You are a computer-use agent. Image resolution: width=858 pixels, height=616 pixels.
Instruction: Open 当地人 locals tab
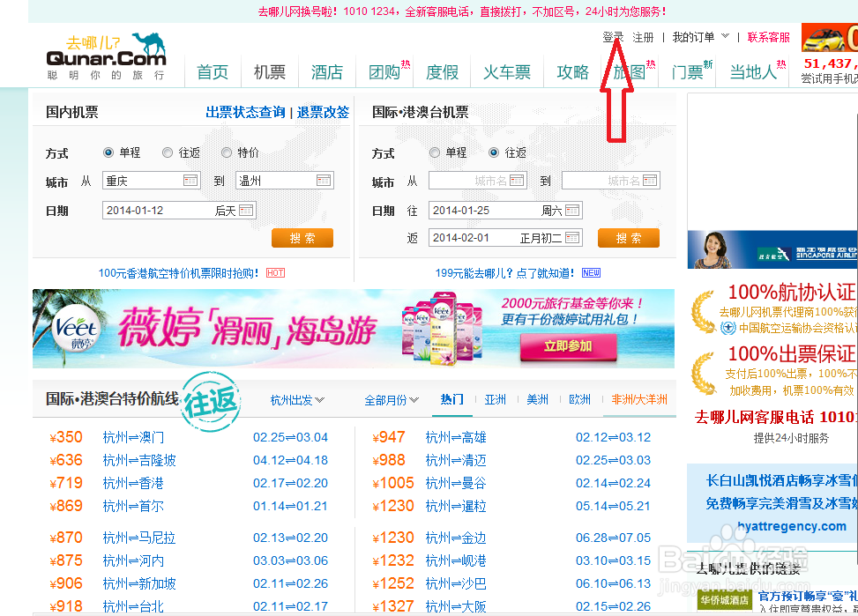click(x=753, y=71)
